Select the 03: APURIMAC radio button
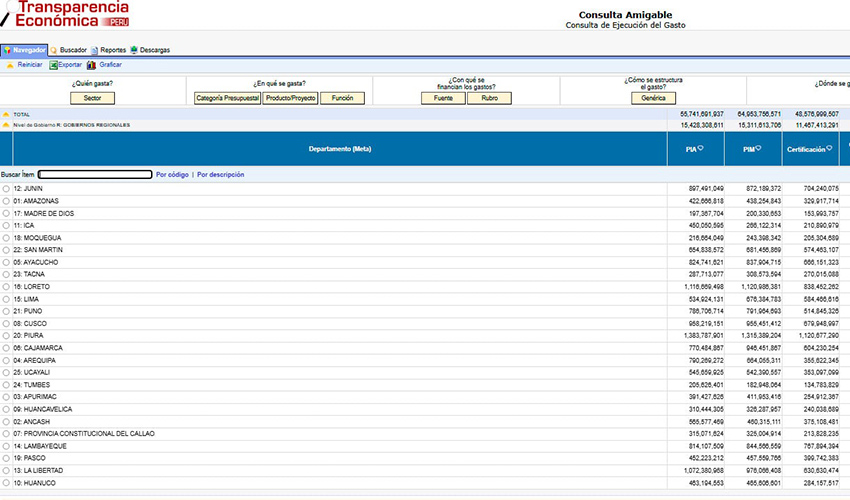This screenshot has height=500, width=850. click(6, 397)
